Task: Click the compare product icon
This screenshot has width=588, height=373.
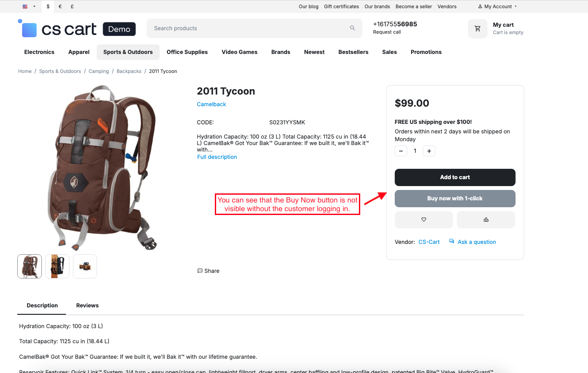Action: 486,220
